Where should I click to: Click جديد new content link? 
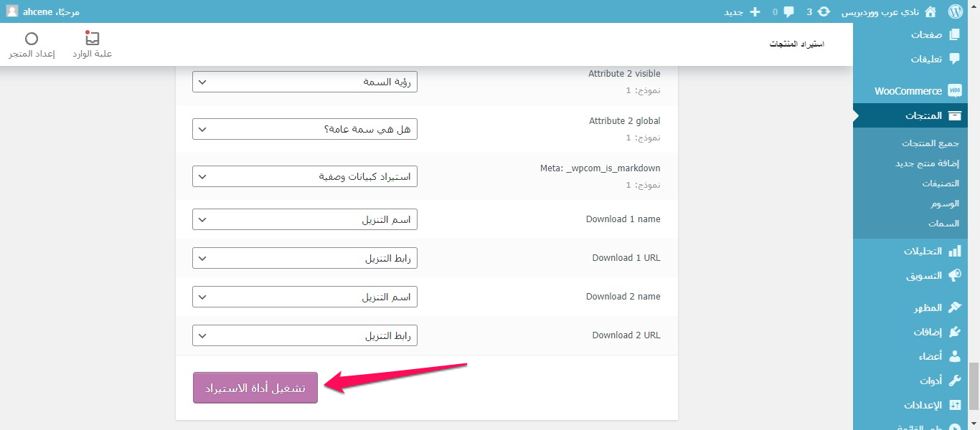tap(734, 11)
